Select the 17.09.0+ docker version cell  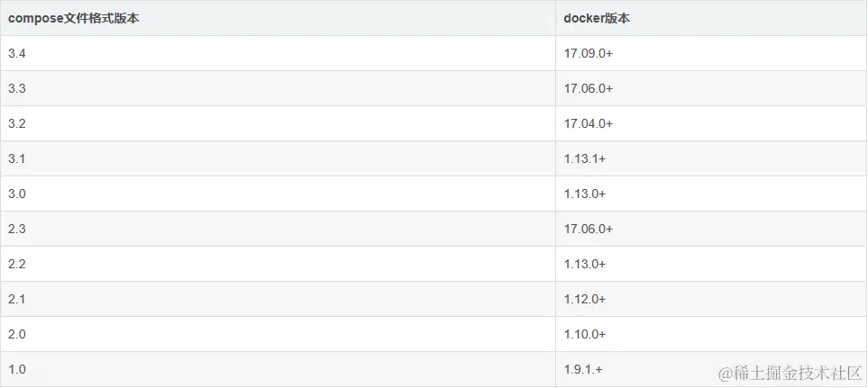pos(711,54)
